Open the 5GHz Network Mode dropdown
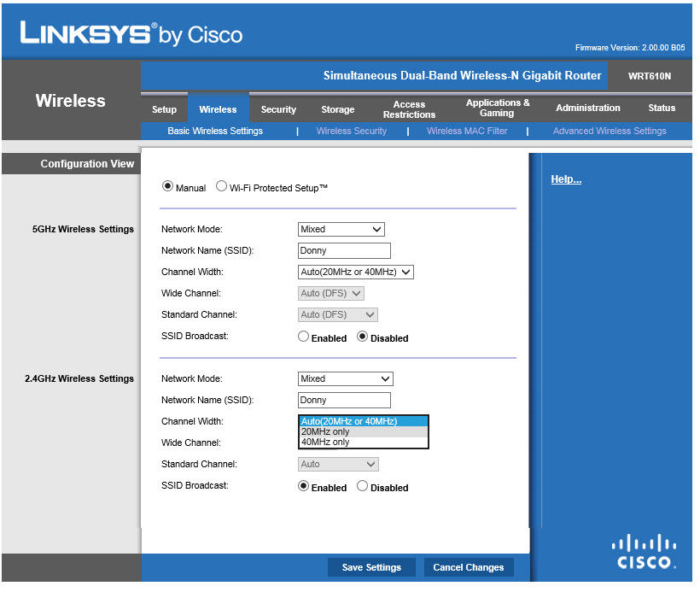Viewport: 700px width, 592px height. (x=341, y=229)
